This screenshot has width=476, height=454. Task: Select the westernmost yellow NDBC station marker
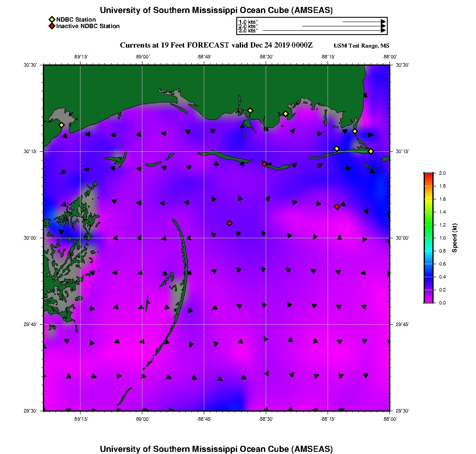coord(61,125)
